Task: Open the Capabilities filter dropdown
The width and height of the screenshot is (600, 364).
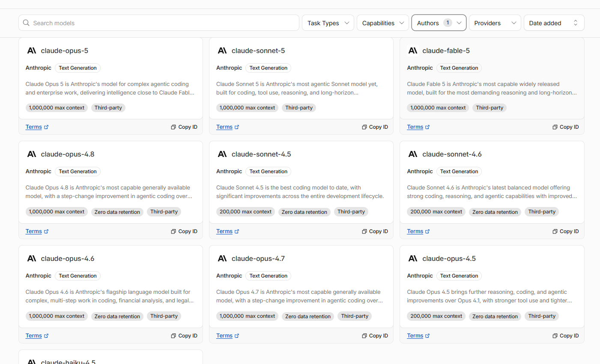Action: pos(383,23)
